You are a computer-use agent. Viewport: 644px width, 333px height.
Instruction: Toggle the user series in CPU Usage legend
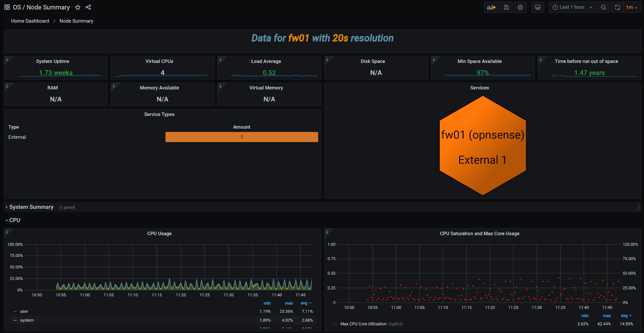click(24, 311)
